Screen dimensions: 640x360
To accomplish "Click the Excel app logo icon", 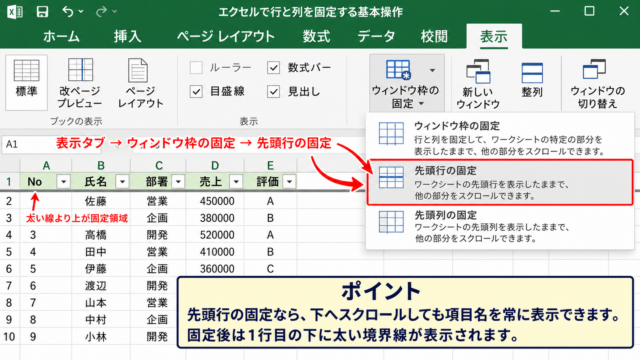I will coord(15,11).
